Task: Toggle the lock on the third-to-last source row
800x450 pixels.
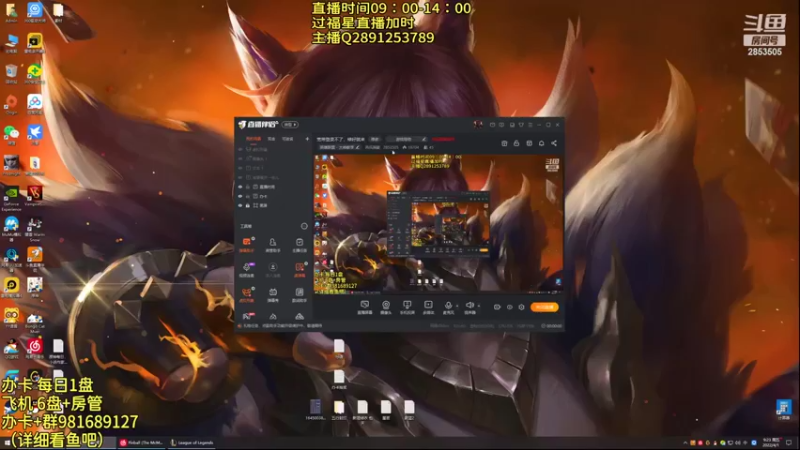Action: click(248, 187)
